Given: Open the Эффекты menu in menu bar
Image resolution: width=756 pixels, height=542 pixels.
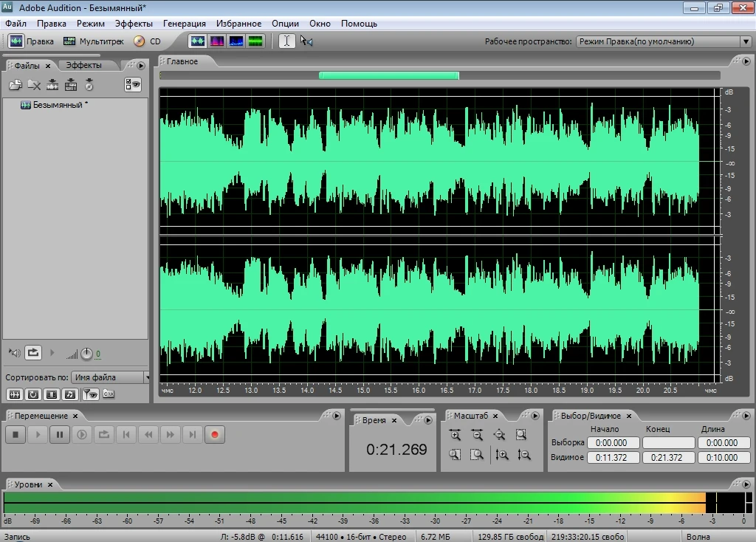Looking at the screenshot, I should (x=134, y=23).
